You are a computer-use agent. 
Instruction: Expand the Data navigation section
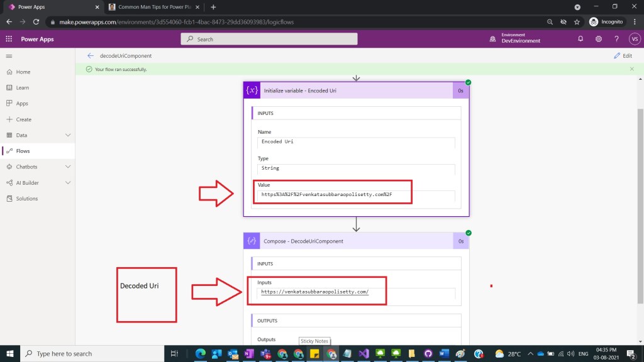click(68, 135)
